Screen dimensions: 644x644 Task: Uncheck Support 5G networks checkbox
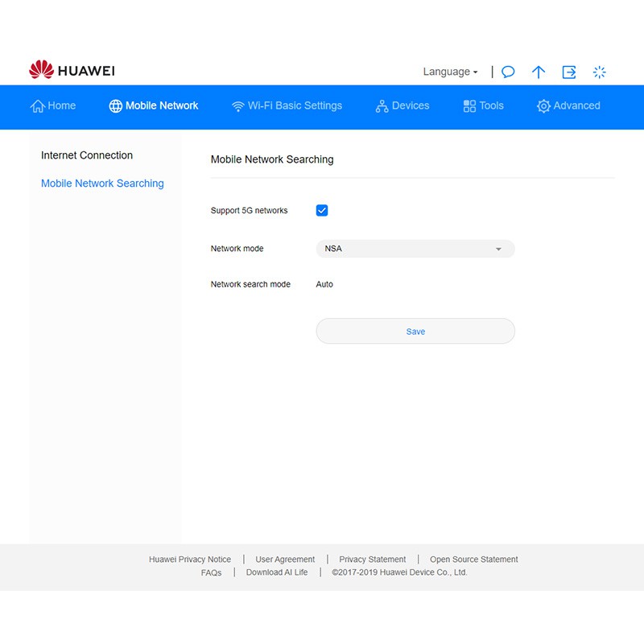click(x=322, y=210)
